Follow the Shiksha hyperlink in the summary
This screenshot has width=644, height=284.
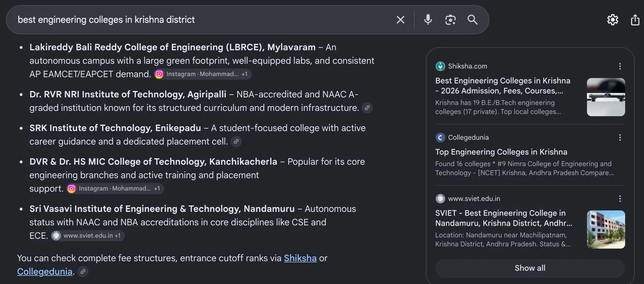pos(300,258)
